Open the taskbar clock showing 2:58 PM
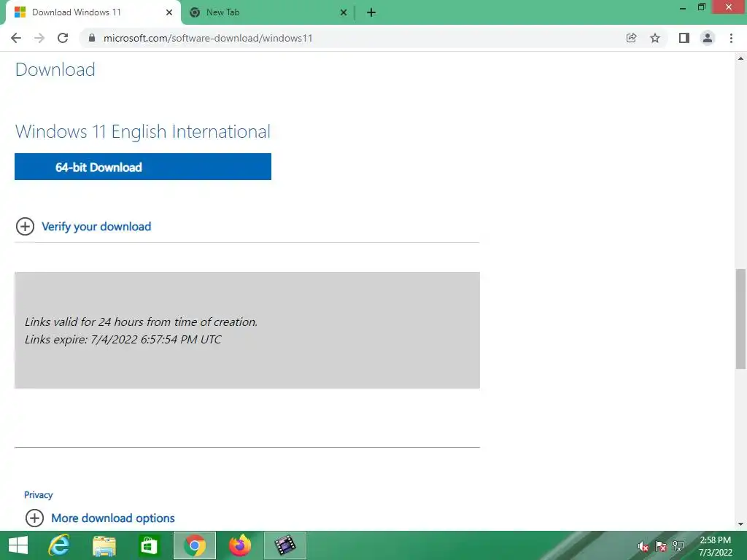 [715, 546]
